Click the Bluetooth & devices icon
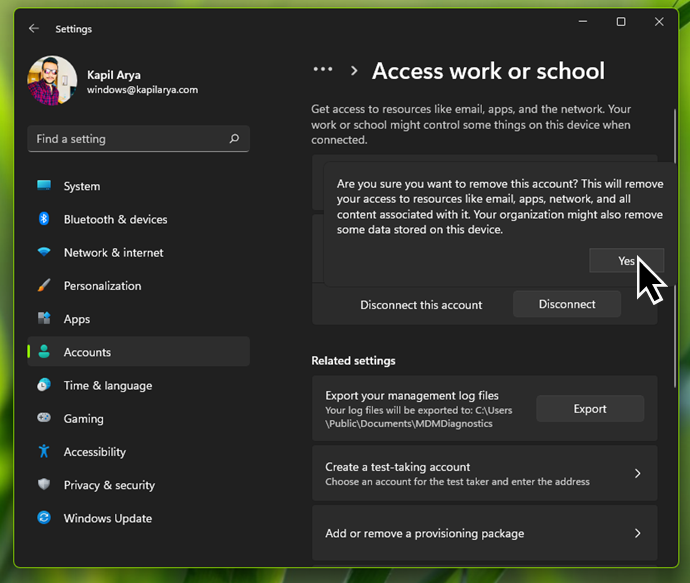The image size is (690, 583). 44,219
